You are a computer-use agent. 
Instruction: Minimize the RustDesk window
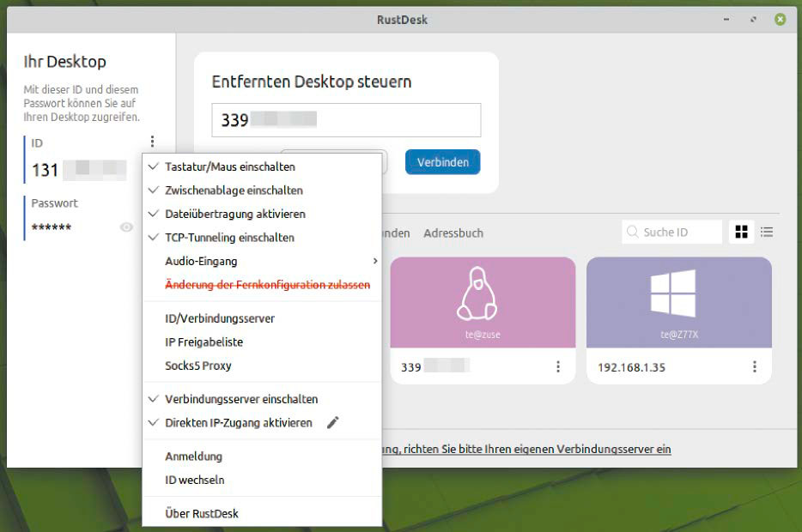(726, 20)
